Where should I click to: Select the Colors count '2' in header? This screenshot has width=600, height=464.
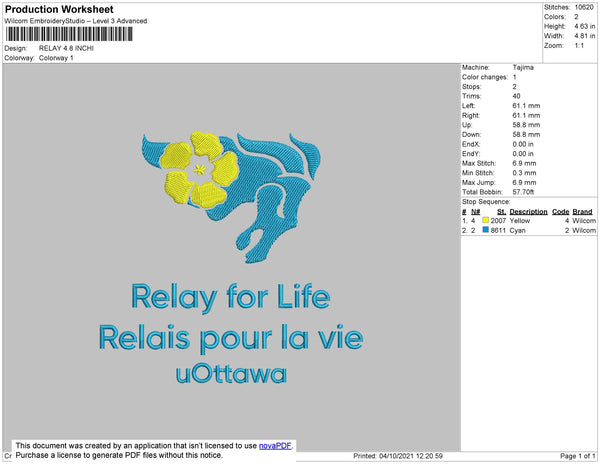pos(576,17)
